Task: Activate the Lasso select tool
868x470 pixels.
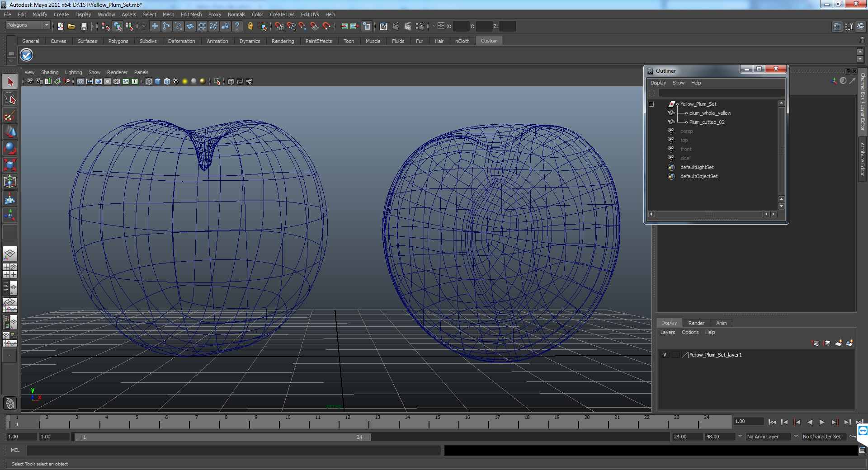Action: point(10,99)
